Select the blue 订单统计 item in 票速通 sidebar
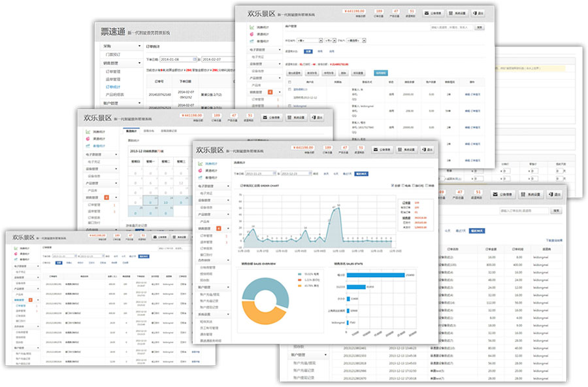This screenshot has height=387, width=588. tap(113, 87)
